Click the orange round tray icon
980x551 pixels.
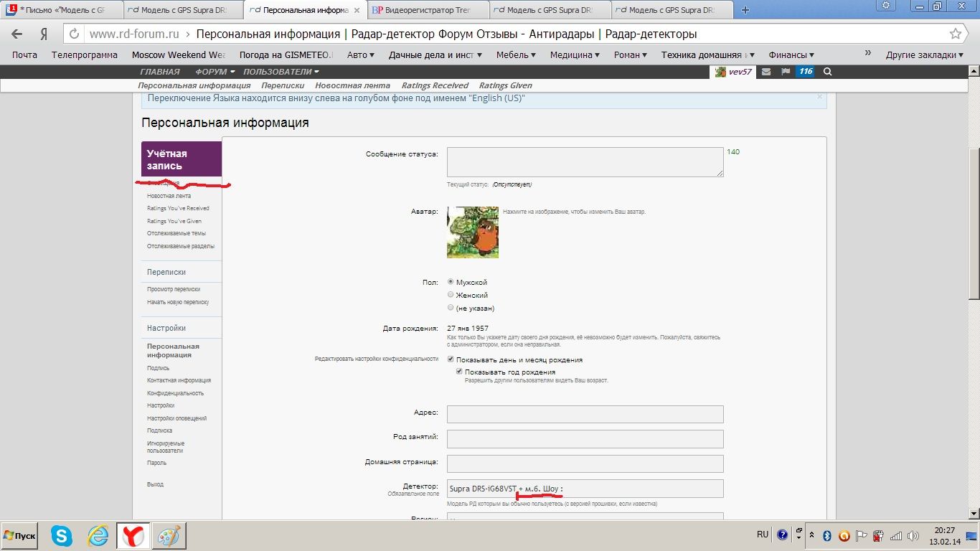(844, 535)
